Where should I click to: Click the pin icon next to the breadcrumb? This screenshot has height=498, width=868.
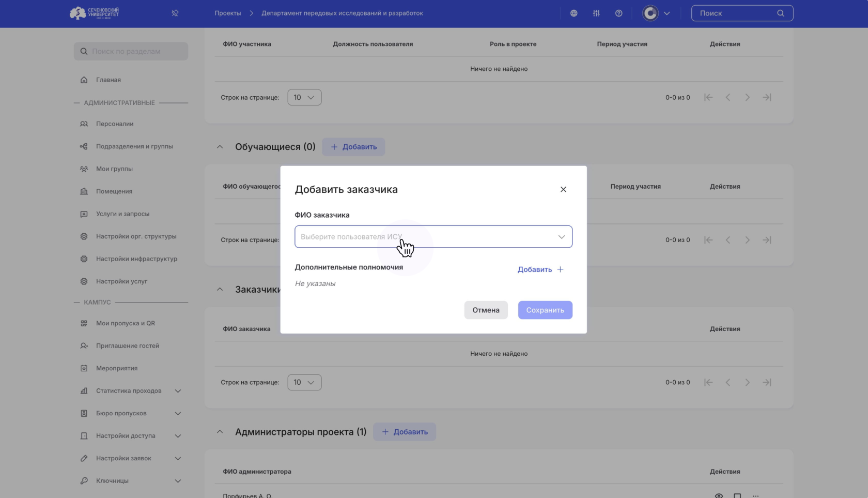pos(175,13)
